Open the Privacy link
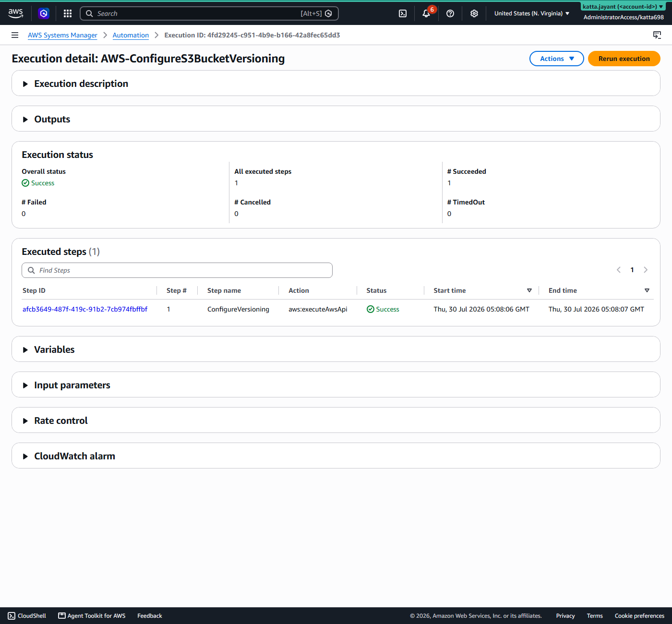 tap(565, 616)
